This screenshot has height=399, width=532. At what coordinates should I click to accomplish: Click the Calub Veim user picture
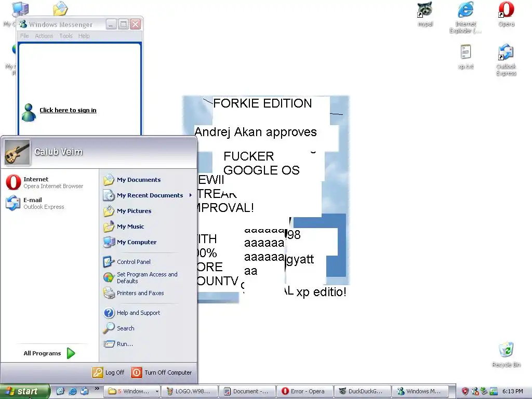17,152
